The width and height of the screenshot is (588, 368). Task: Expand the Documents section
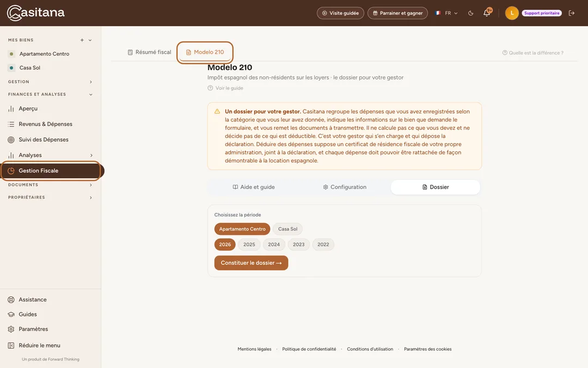click(x=91, y=185)
